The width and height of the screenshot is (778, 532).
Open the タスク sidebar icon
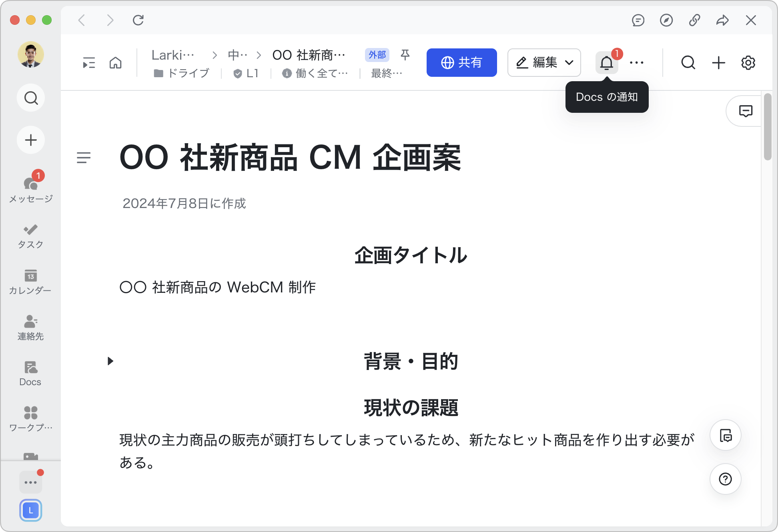pyautogui.click(x=31, y=236)
